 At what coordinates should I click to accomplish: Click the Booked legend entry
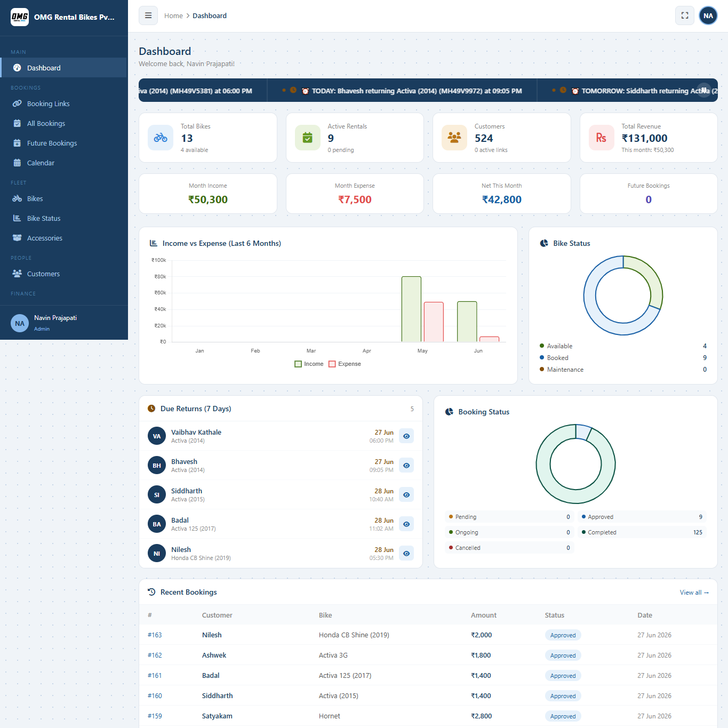[623, 358]
